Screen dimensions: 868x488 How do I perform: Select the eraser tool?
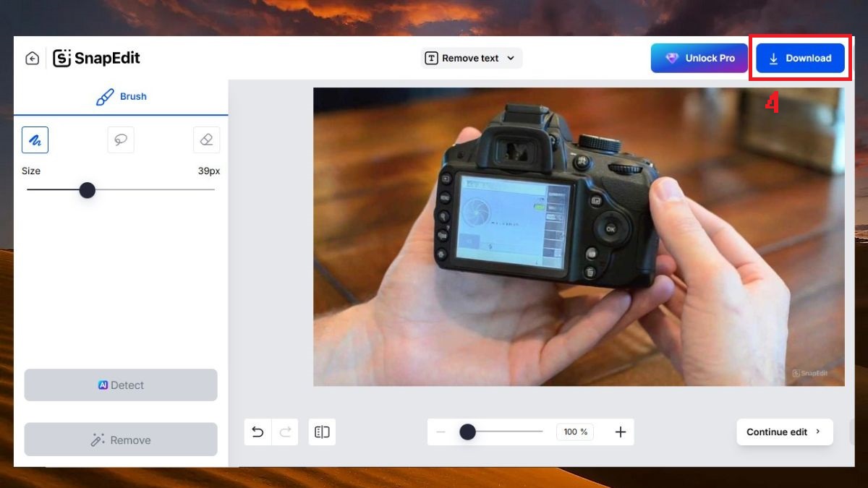point(207,140)
